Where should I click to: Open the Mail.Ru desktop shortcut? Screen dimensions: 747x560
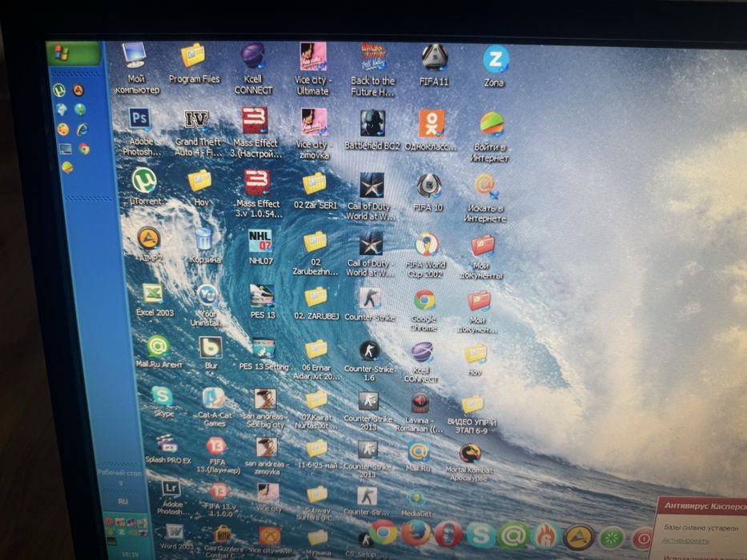418,457
